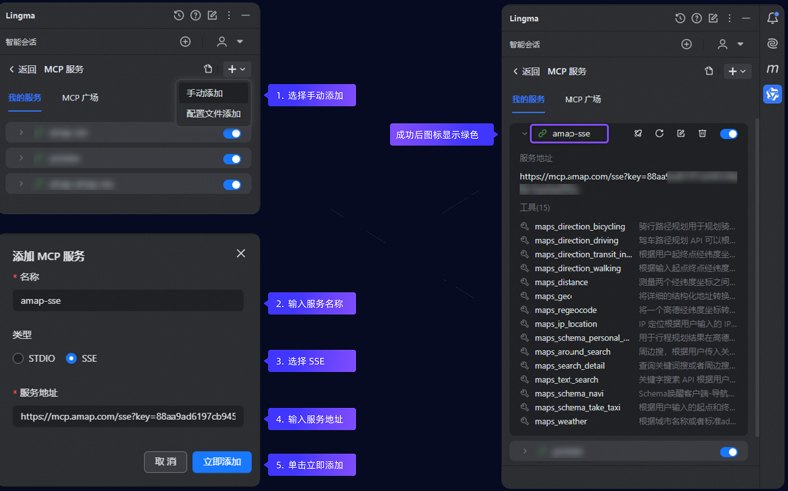788x491 pixels.
Task: Open the user dropdown arrow in left panel
Action: (x=240, y=42)
